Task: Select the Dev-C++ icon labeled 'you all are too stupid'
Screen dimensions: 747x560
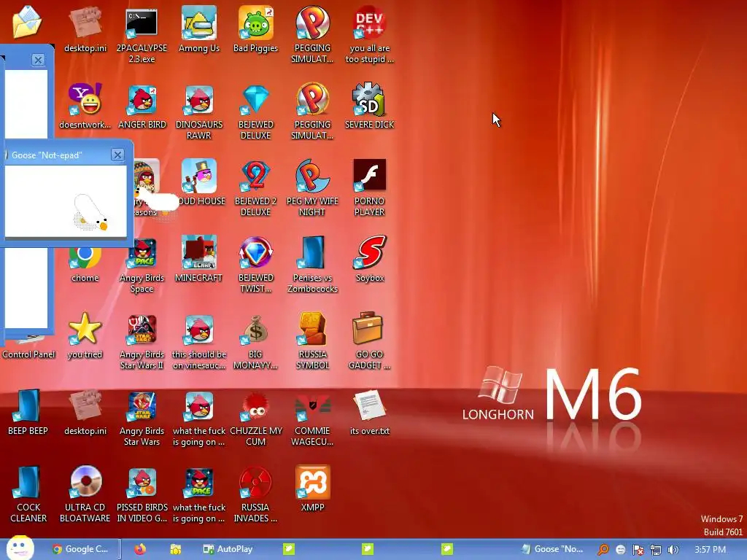Action: [369, 24]
